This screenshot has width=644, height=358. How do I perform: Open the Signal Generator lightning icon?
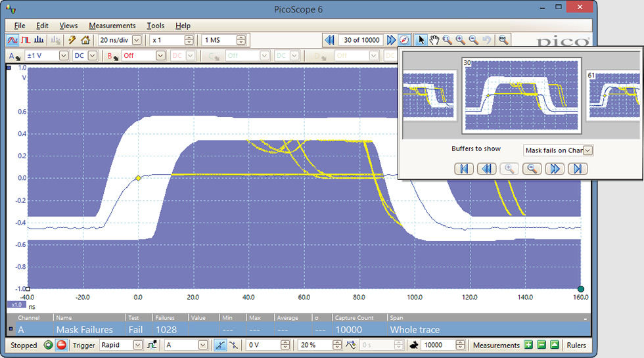pos(72,40)
